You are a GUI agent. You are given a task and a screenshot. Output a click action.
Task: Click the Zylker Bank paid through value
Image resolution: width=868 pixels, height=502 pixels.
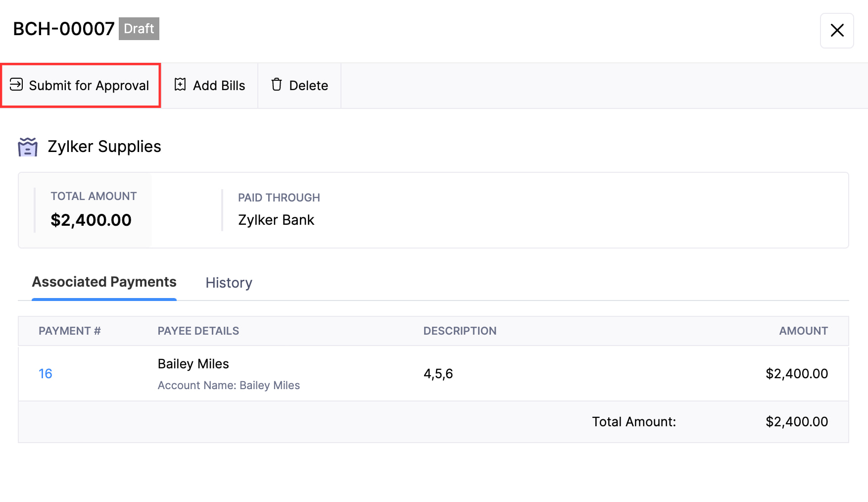276,220
